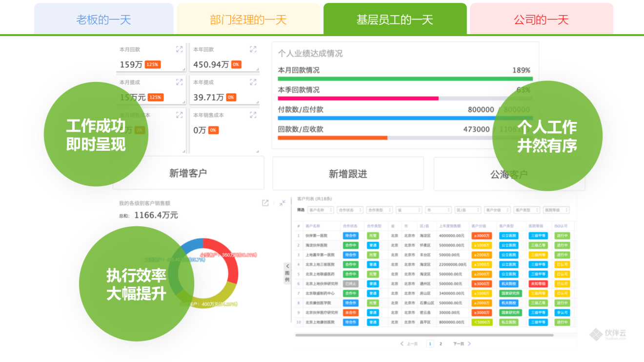Go to the previous page via 上一页
The height and width of the screenshot is (362, 644).
(x=409, y=344)
